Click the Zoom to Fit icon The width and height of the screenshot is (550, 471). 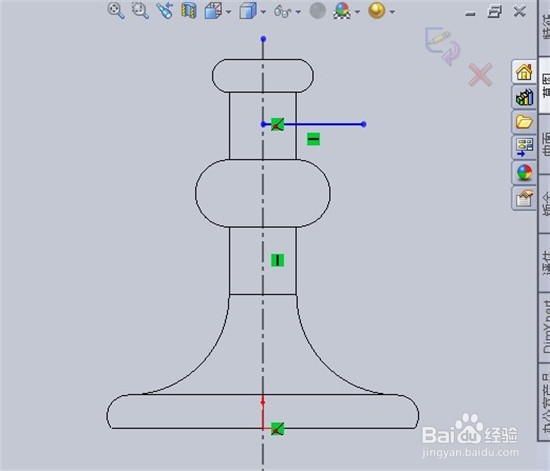[x=116, y=11]
